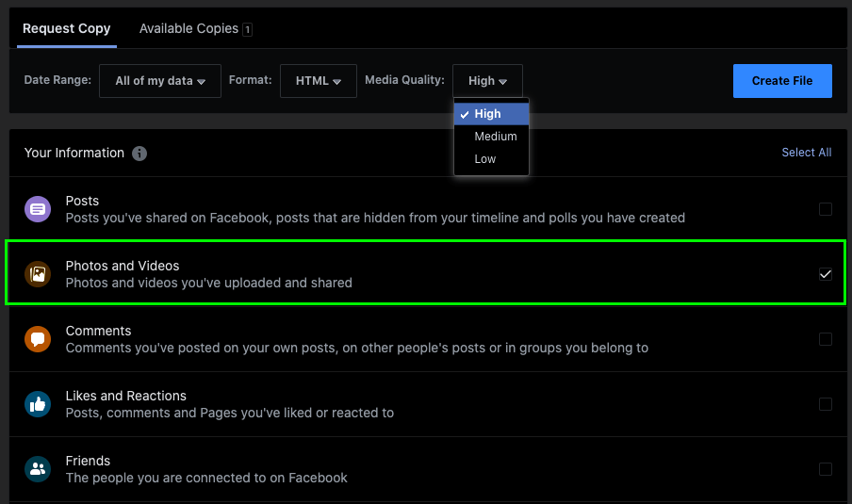
Task: Click the Likes and Reactions thumbs-up icon
Action: (x=38, y=404)
